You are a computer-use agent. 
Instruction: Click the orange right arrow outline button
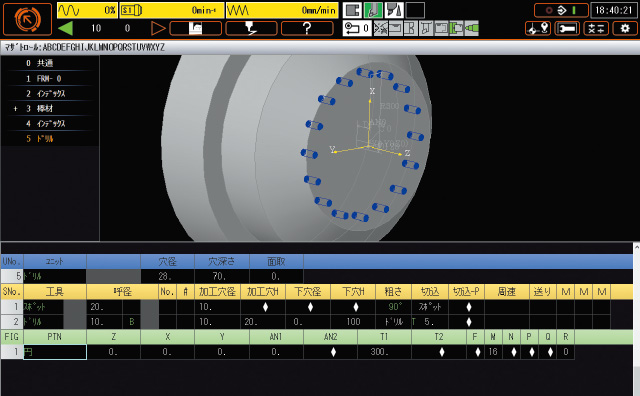tap(158, 29)
